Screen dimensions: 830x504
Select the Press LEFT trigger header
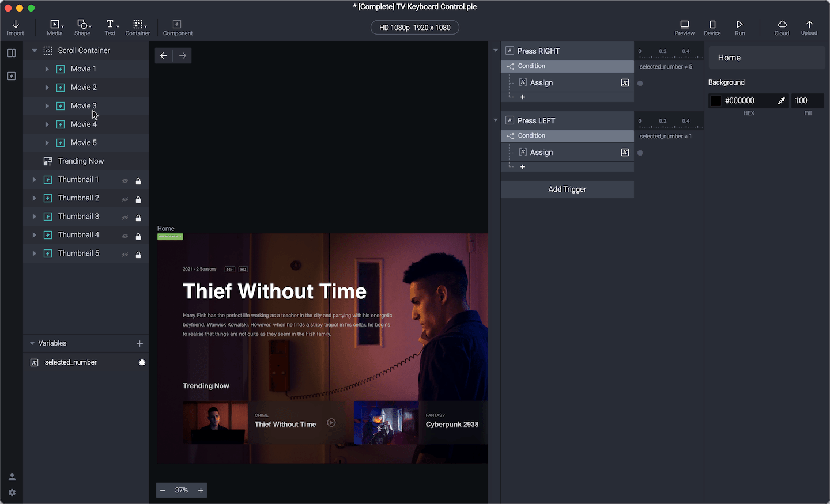point(567,120)
